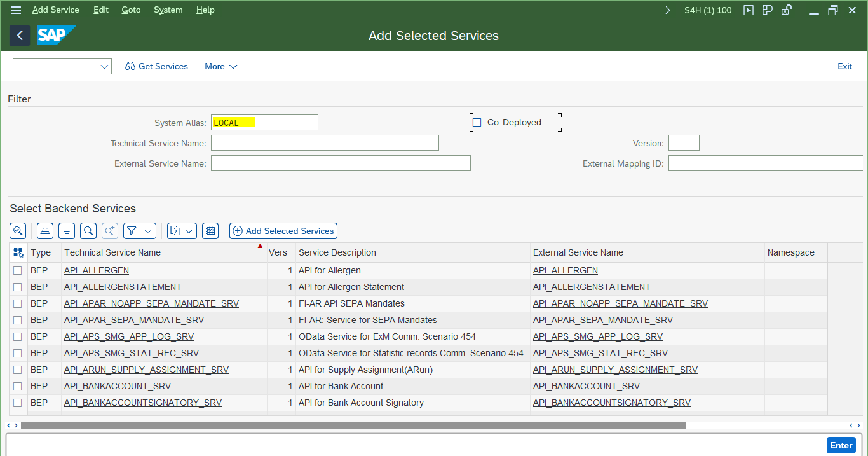Open the hamburger menu icon at top left
The width and height of the screenshot is (868, 456).
[16, 10]
